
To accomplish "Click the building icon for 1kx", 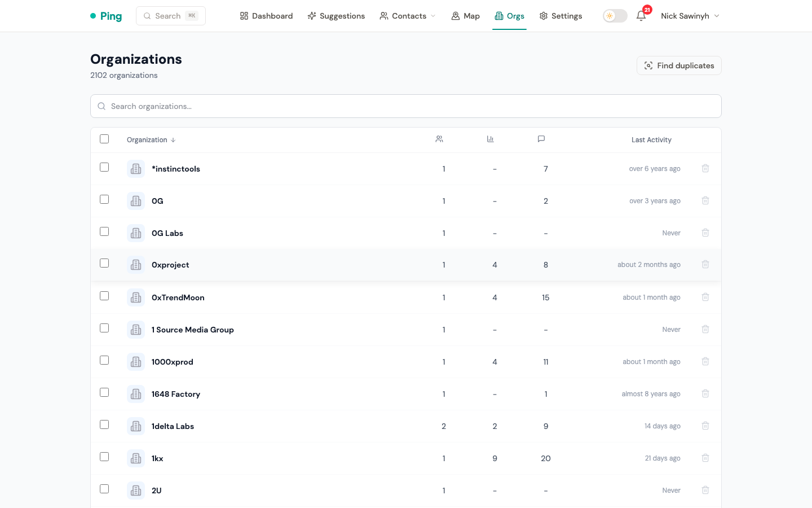I will (136, 458).
